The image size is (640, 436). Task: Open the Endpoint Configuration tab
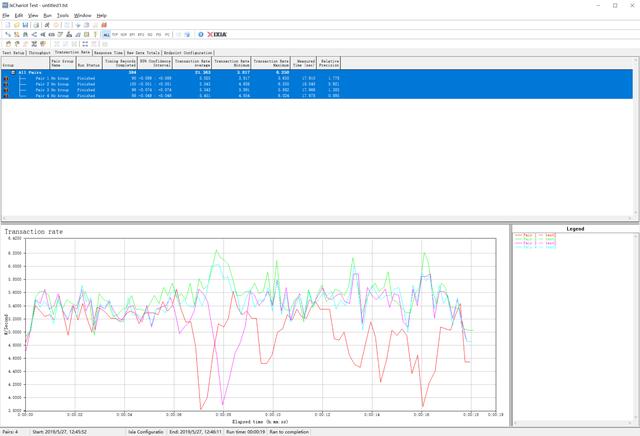point(186,53)
